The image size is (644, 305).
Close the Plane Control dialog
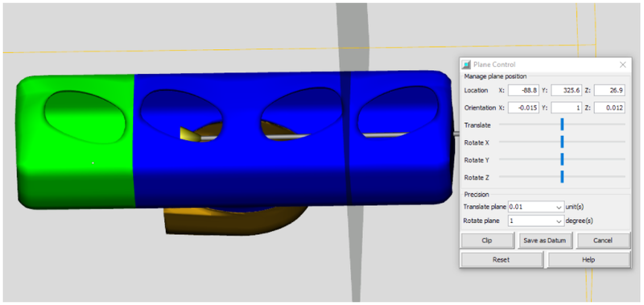(x=622, y=64)
